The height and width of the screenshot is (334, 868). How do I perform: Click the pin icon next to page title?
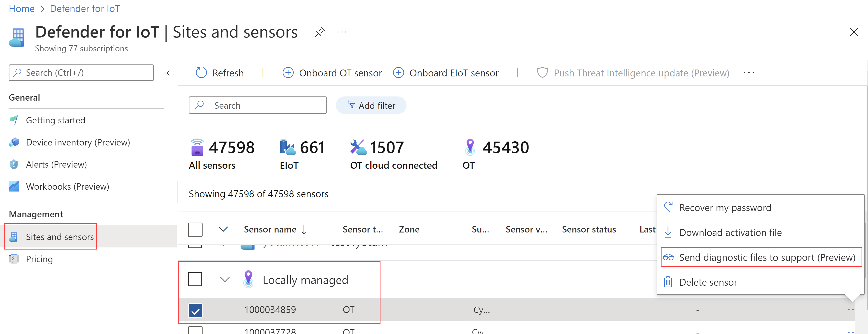319,32
